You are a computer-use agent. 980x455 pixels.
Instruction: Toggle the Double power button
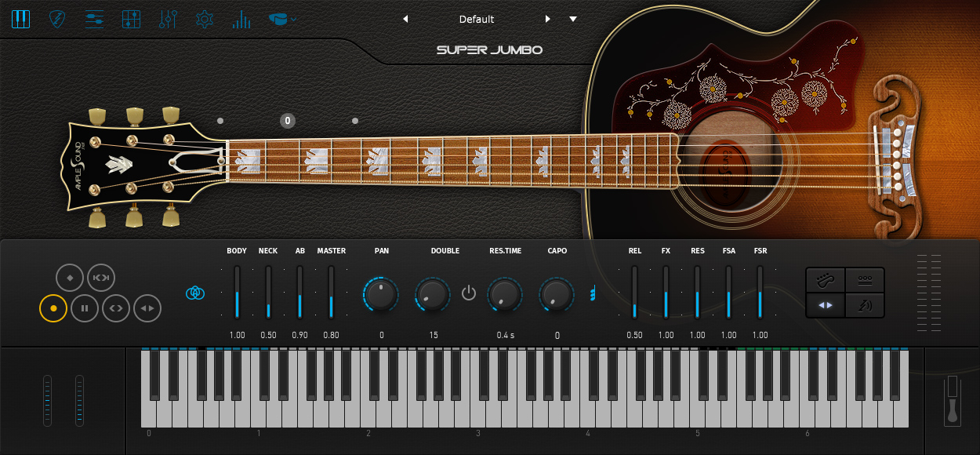point(469,293)
